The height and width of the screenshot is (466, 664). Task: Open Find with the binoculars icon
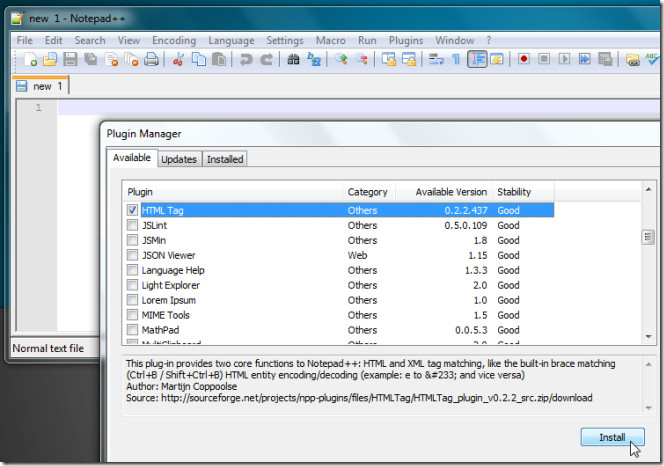(293, 59)
